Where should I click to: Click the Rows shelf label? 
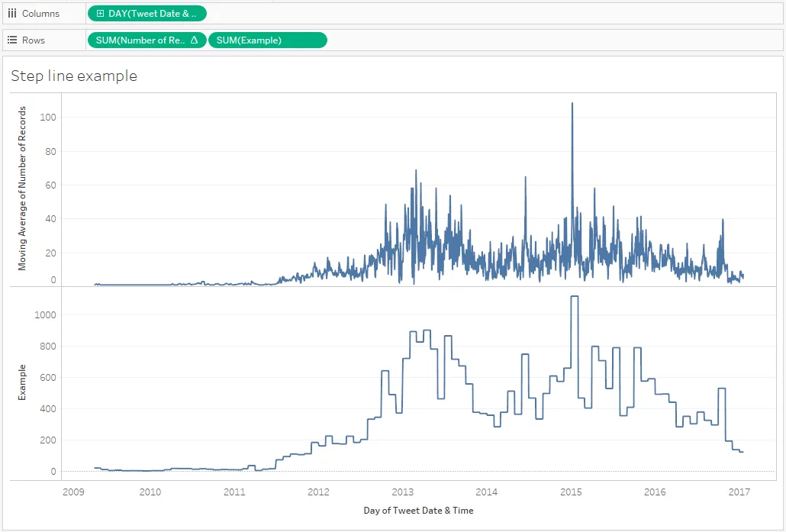pyautogui.click(x=34, y=40)
